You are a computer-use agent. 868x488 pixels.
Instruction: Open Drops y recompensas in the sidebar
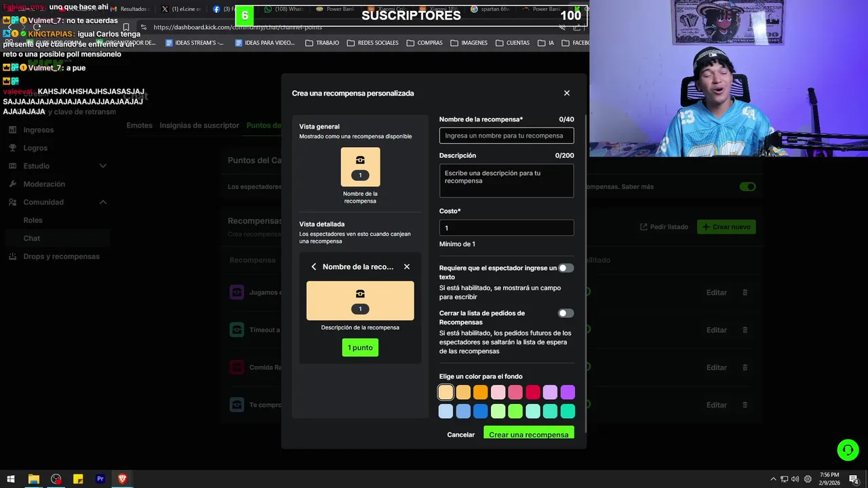click(62, 256)
